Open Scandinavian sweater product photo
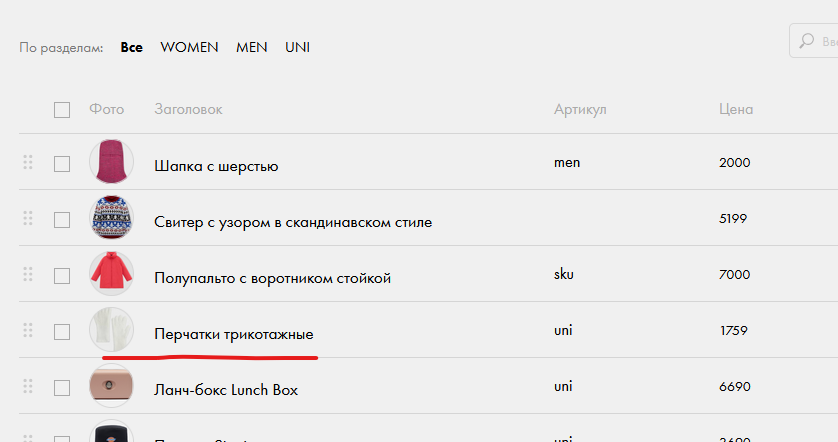The width and height of the screenshot is (838, 442). click(111, 218)
